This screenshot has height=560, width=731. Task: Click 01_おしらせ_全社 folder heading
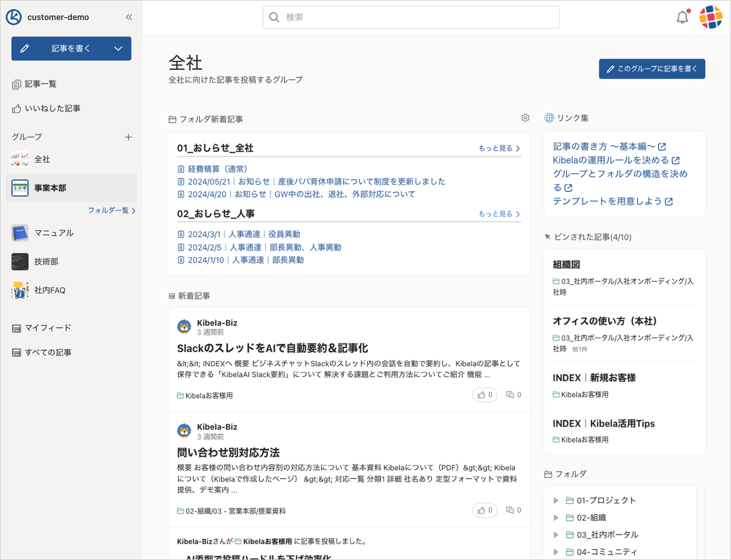pyautogui.click(x=215, y=148)
